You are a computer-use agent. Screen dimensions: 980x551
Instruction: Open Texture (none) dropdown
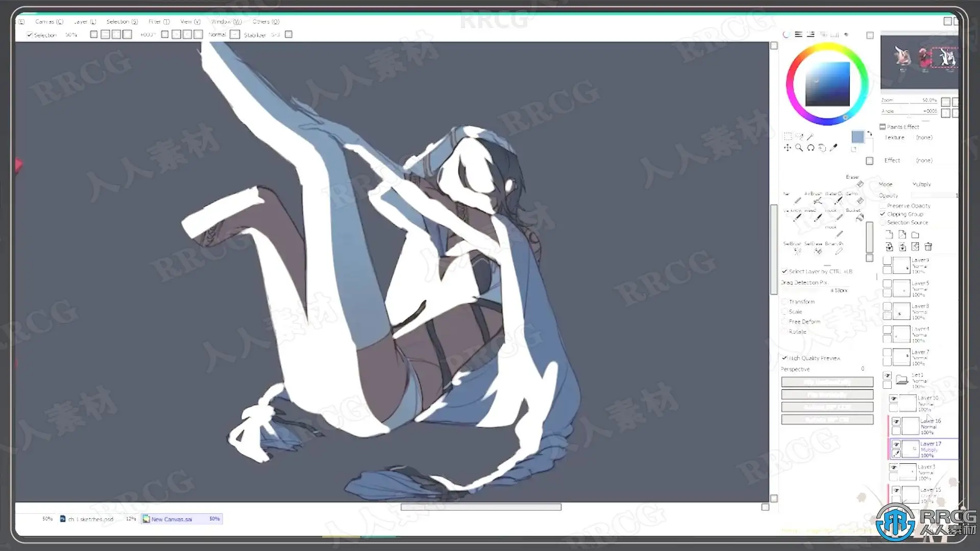point(924,138)
